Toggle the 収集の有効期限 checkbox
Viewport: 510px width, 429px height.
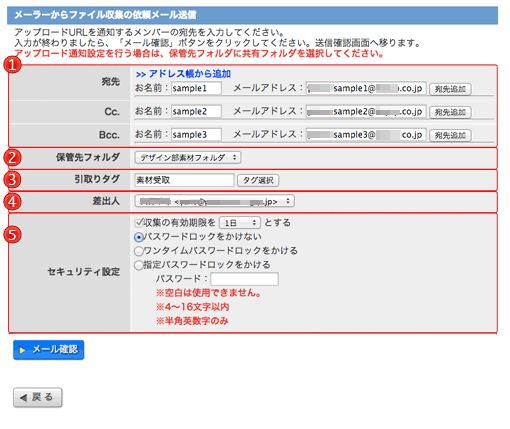[x=139, y=222]
